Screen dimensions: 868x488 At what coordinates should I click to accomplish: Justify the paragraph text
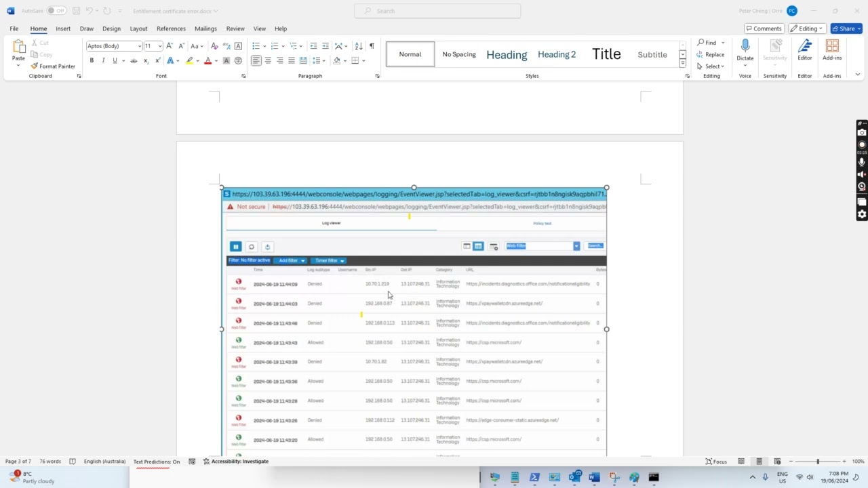(x=292, y=60)
